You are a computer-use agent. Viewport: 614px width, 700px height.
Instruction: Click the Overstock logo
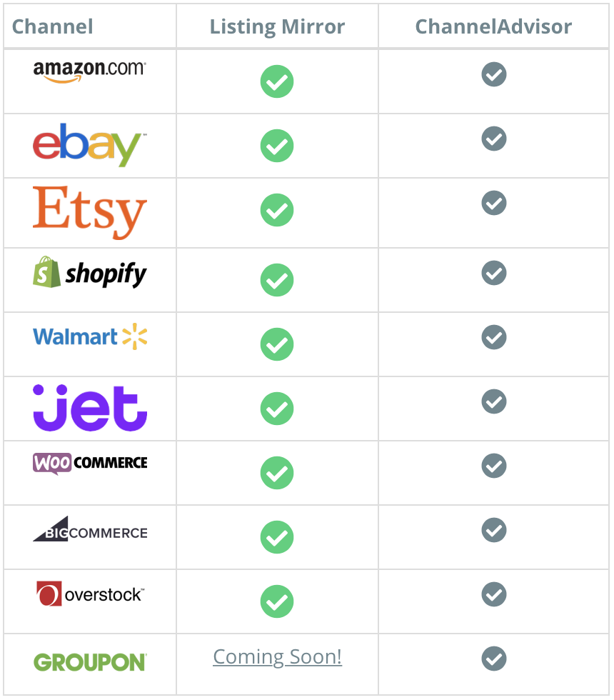(x=91, y=594)
